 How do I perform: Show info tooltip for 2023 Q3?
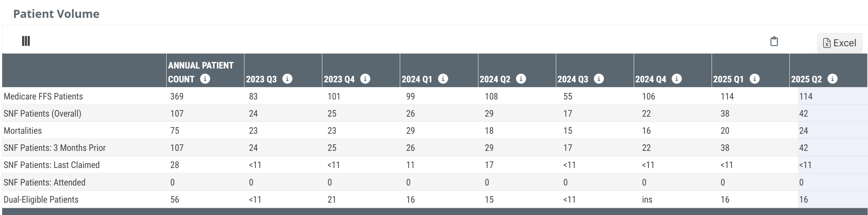point(287,79)
